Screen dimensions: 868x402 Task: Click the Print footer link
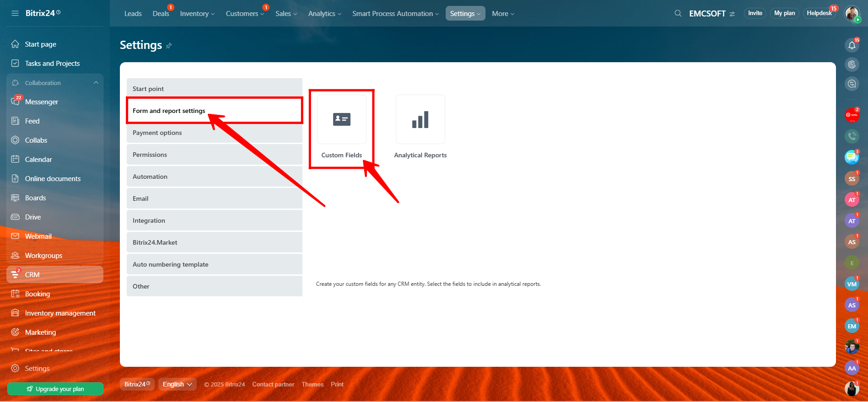[337, 384]
